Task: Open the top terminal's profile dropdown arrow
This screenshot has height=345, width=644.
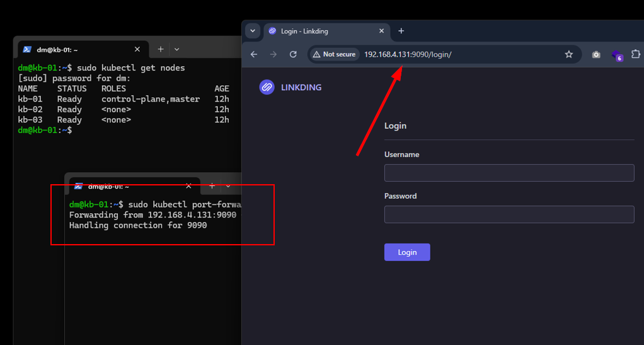Action: click(x=177, y=49)
